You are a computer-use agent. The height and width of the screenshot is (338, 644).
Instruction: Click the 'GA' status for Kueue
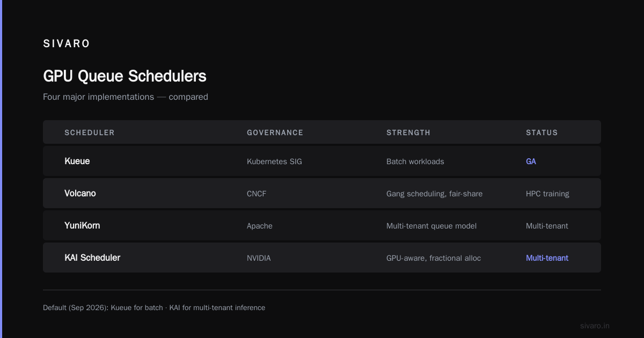click(531, 161)
